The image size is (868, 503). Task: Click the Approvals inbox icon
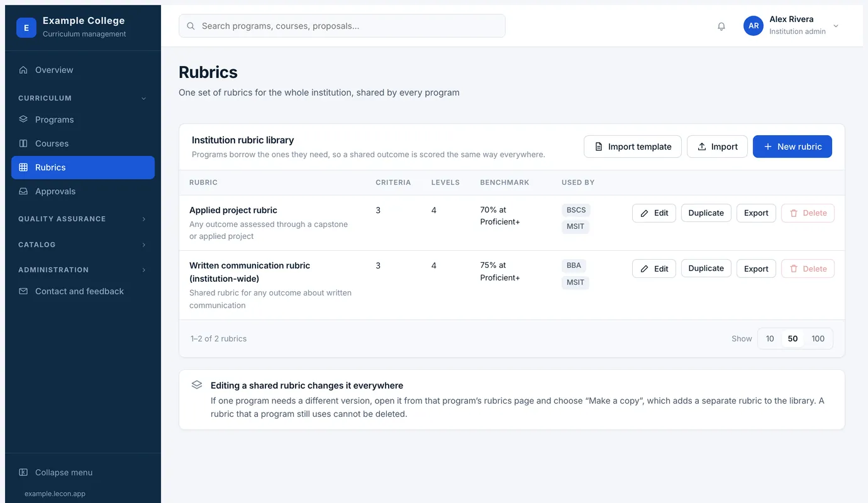tap(23, 191)
